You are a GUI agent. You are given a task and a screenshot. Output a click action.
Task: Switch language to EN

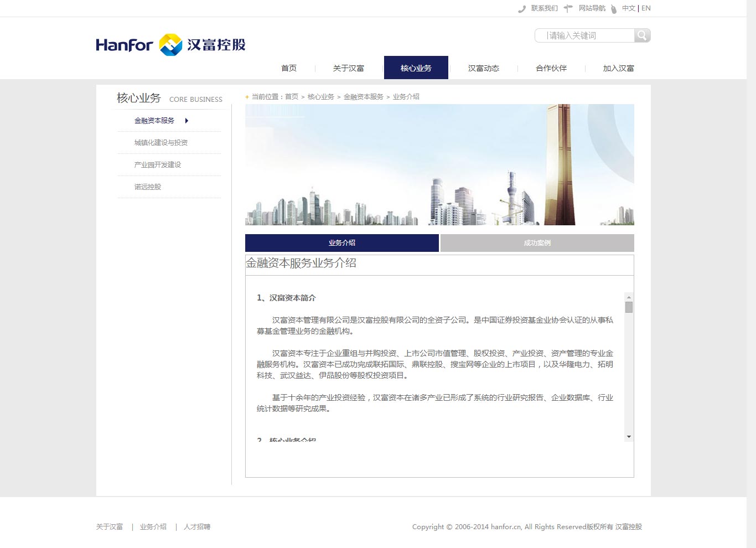(x=646, y=8)
